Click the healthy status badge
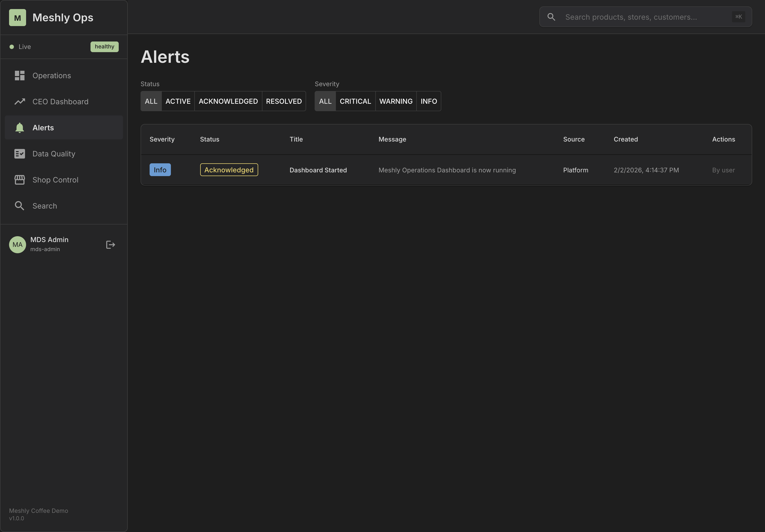 coord(104,47)
